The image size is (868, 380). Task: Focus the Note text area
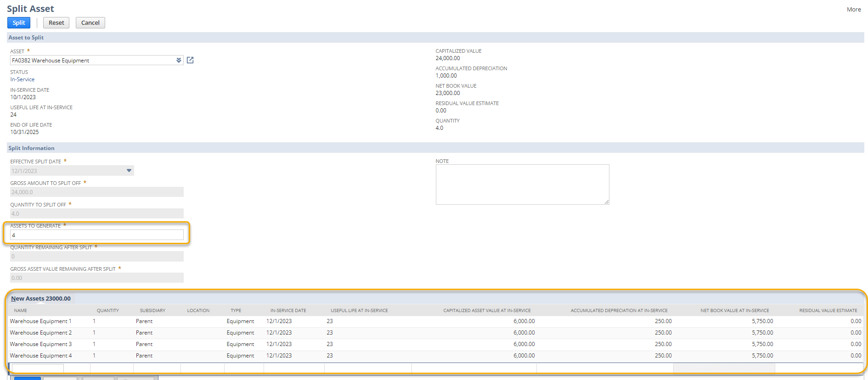pyautogui.click(x=522, y=184)
